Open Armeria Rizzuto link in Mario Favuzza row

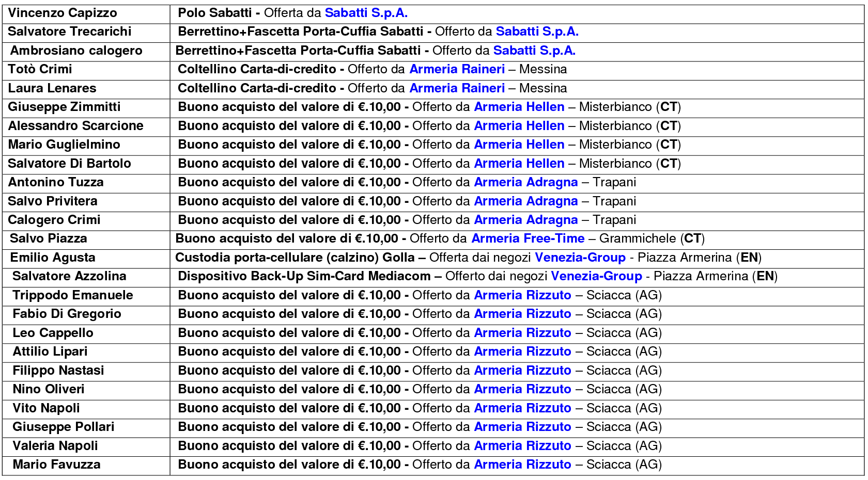(522, 465)
